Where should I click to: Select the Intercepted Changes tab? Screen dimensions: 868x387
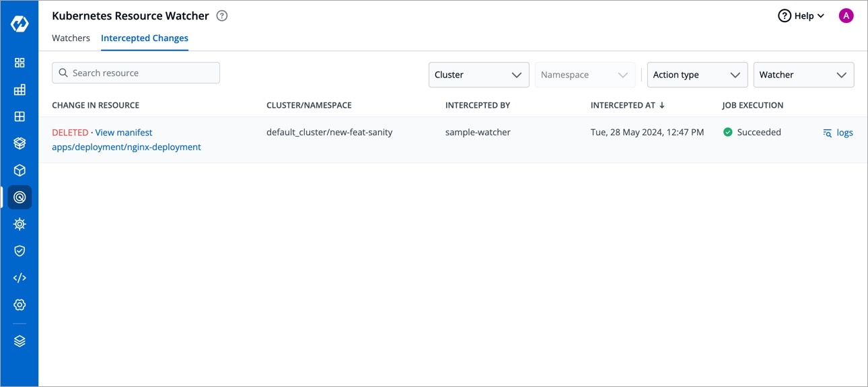pyautogui.click(x=145, y=38)
